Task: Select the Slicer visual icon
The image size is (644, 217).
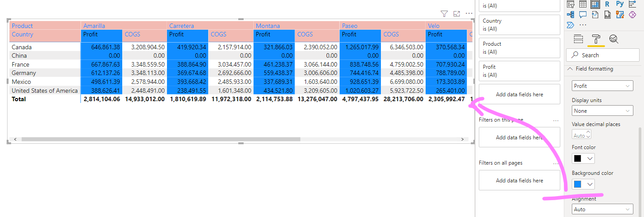Action: (571, 4)
